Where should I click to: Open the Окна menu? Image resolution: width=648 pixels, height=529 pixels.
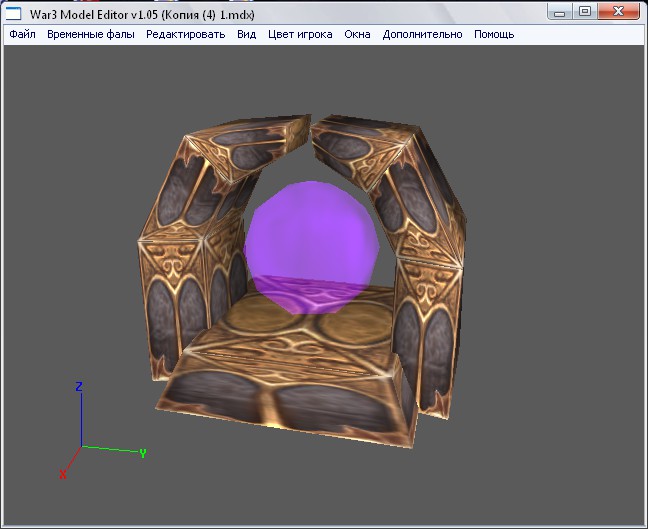pyautogui.click(x=357, y=34)
